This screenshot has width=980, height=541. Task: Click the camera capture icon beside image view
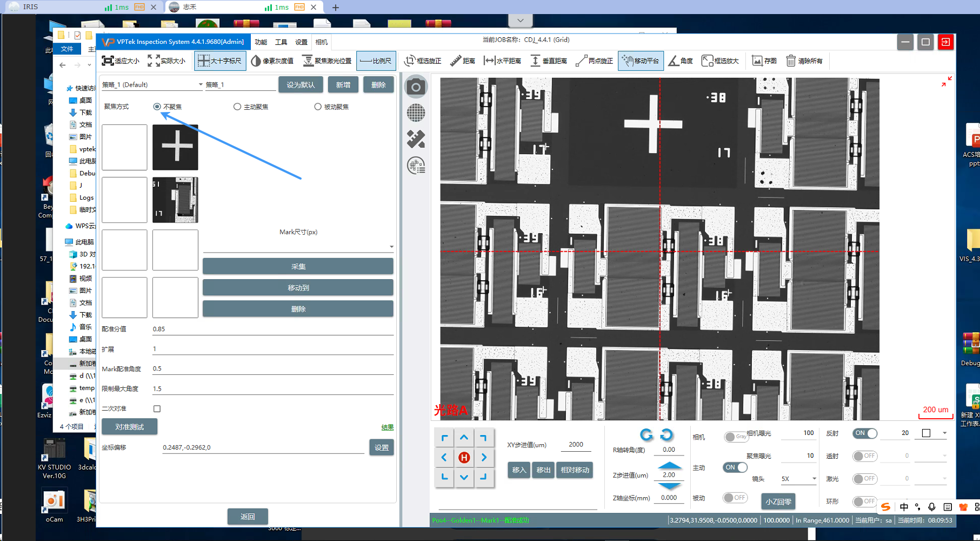[x=416, y=87]
